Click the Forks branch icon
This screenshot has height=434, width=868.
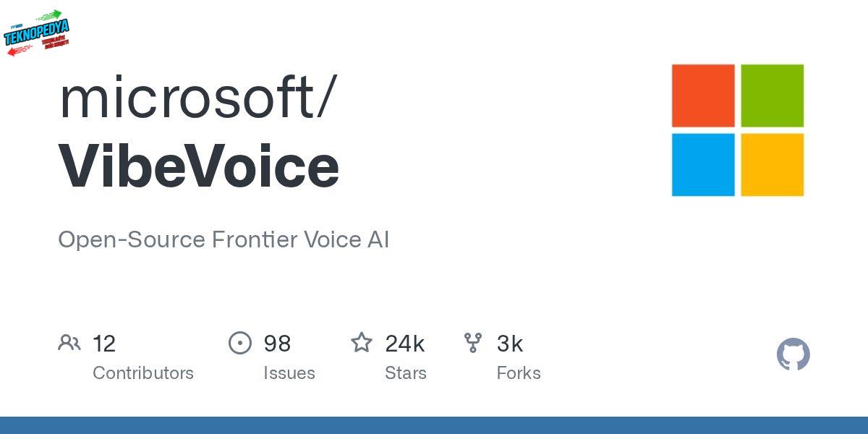point(473,343)
